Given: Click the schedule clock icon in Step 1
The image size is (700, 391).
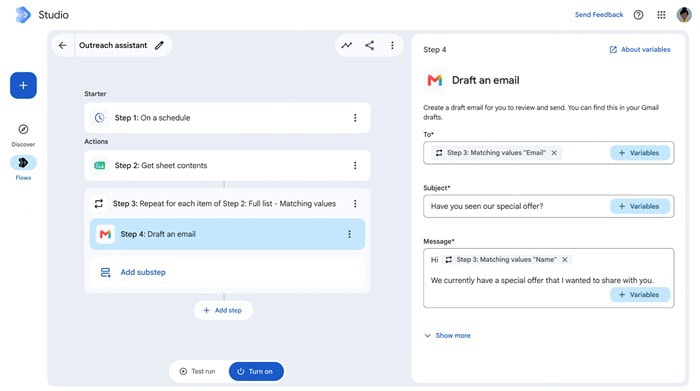Looking at the screenshot, I should 100,118.
